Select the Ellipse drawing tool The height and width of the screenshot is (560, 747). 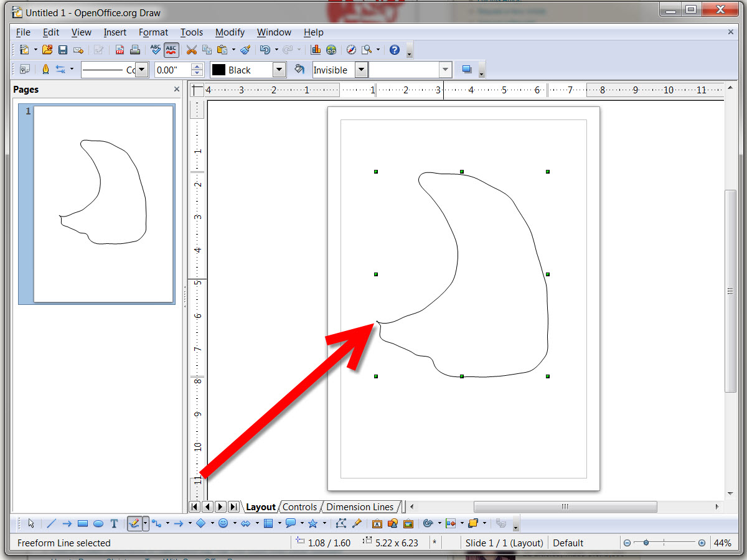tap(98, 523)
